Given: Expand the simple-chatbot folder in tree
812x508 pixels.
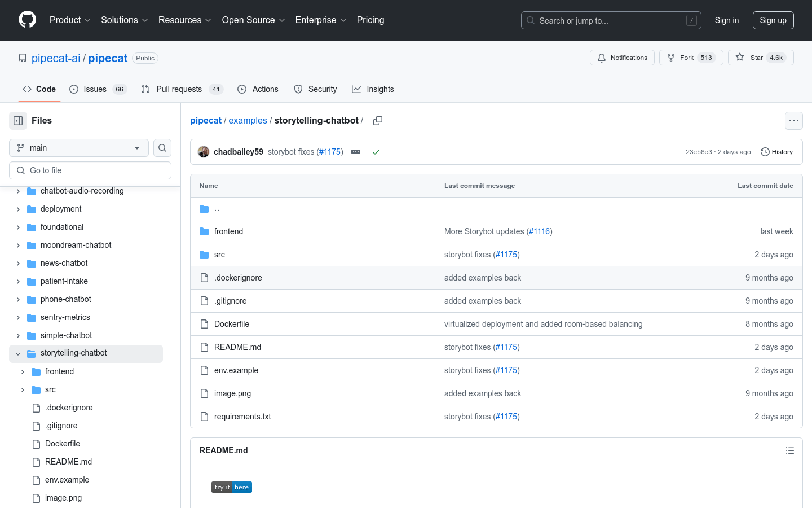Looking at the screenshot, I should [18, 336].
